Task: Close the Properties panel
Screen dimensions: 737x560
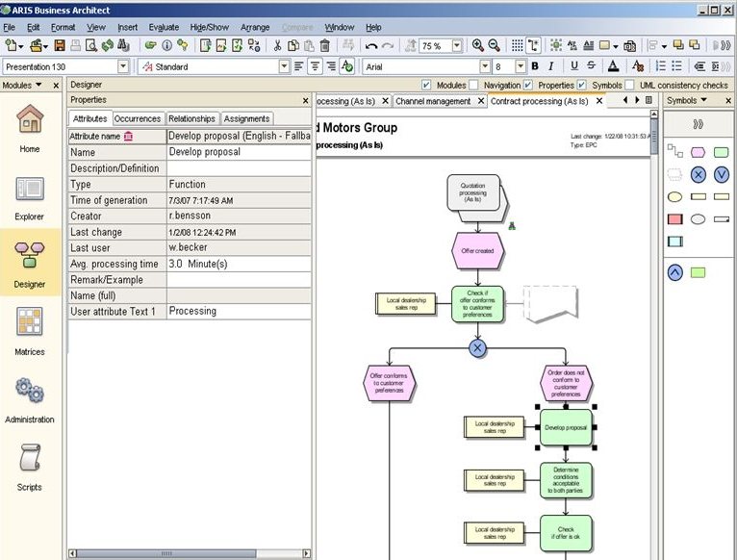Action: coord(306,101)
